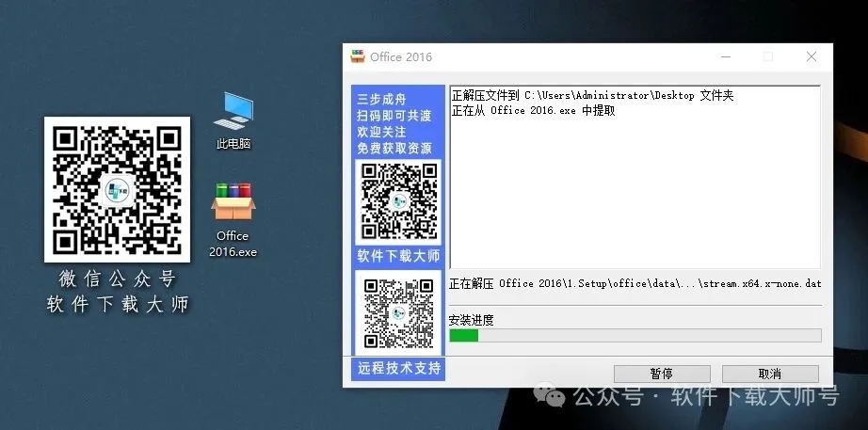Click the 远程技术支持 label

[398, 368]
